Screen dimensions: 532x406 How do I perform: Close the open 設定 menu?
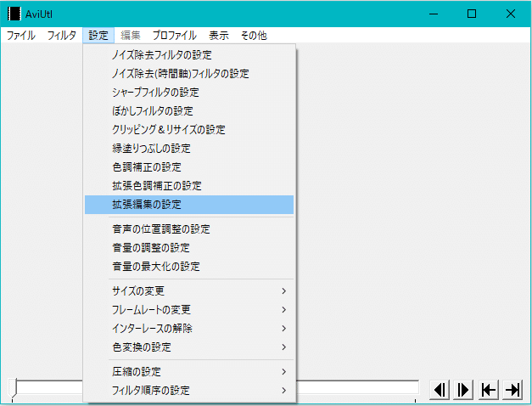click(98, 36)
